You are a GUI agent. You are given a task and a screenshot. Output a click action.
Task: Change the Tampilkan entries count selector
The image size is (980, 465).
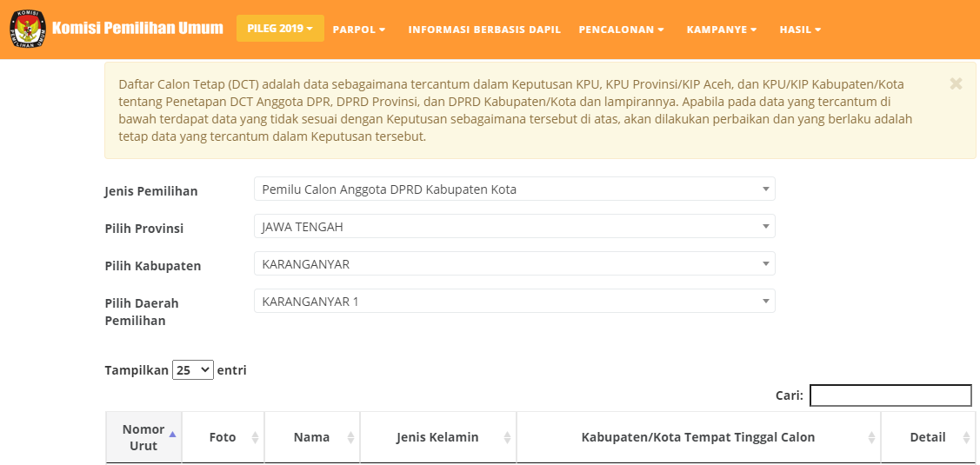pos(192,370)
